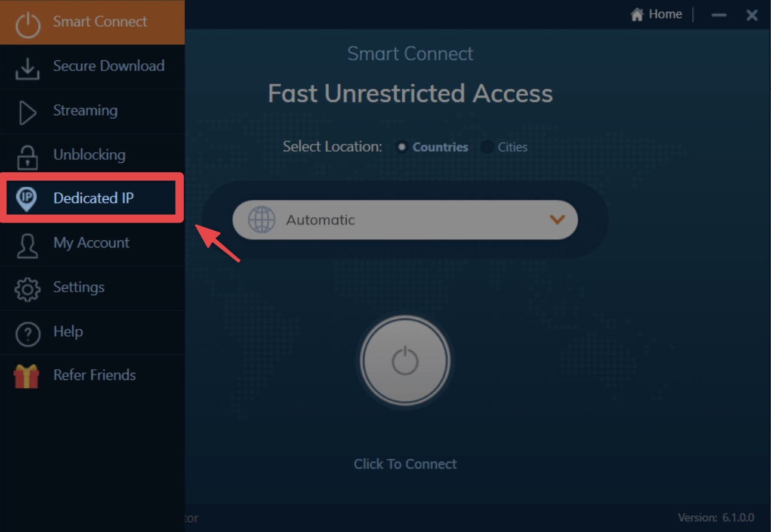Open the Dedicated IP menu item
This screenshot has width=771, height=532.
92,198
